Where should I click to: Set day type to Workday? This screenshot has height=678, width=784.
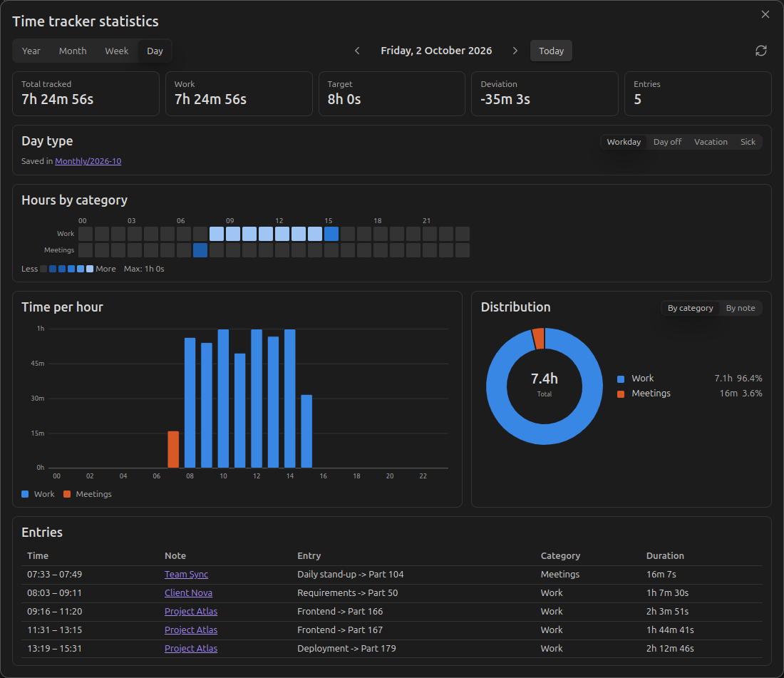click(624, 142)
